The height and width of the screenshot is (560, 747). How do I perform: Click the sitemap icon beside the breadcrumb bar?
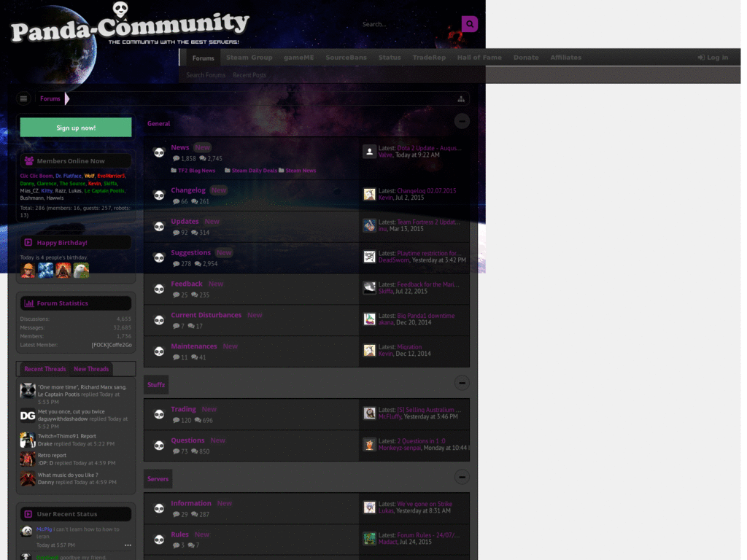(461, 98)
